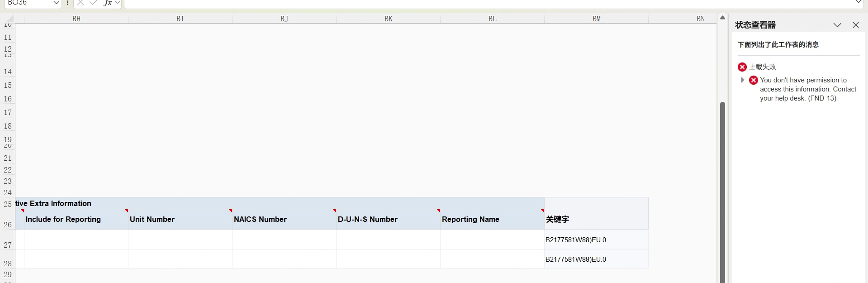The height and width of the screenshot is (283, 868).
Task: Click the formula bar options dots icon
Action: tap(68, 3)
